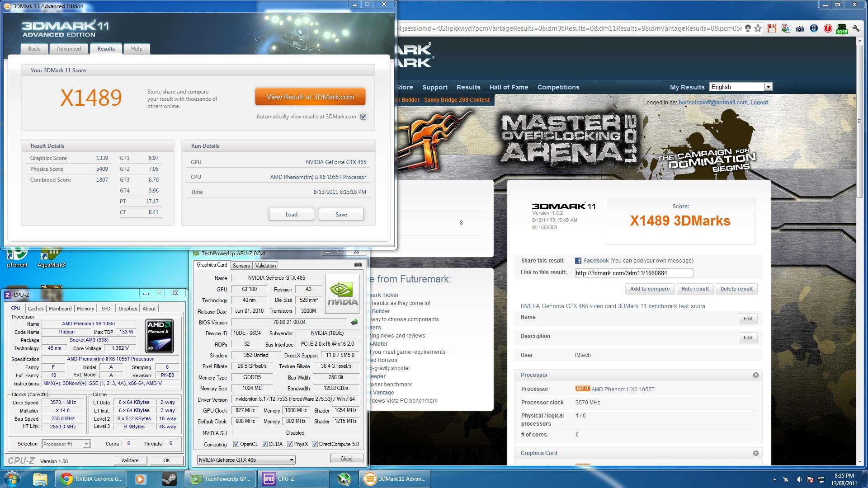
Task: Collapse the Graphics Card section on the result page
Action: pos(755,453)
